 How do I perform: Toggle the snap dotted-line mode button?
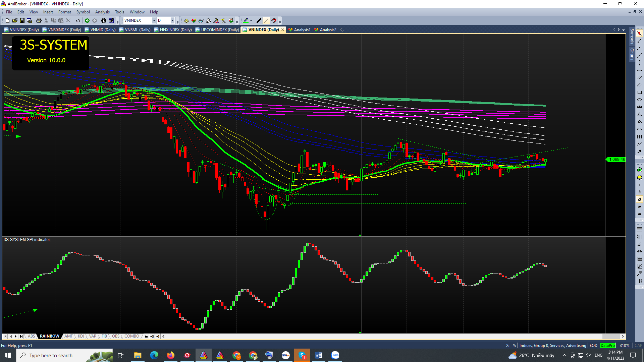(x=266, y=21)
